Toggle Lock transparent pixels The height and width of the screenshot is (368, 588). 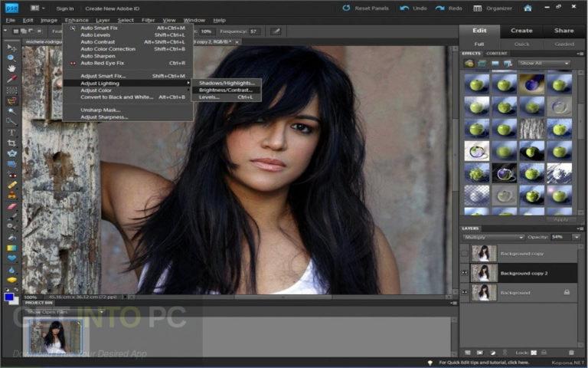click(x=534, y=353)
